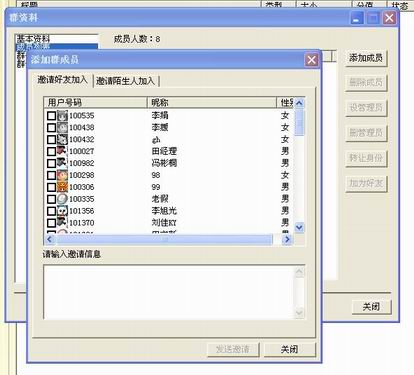Click panda avatar of user 101358

coord(62,211)
